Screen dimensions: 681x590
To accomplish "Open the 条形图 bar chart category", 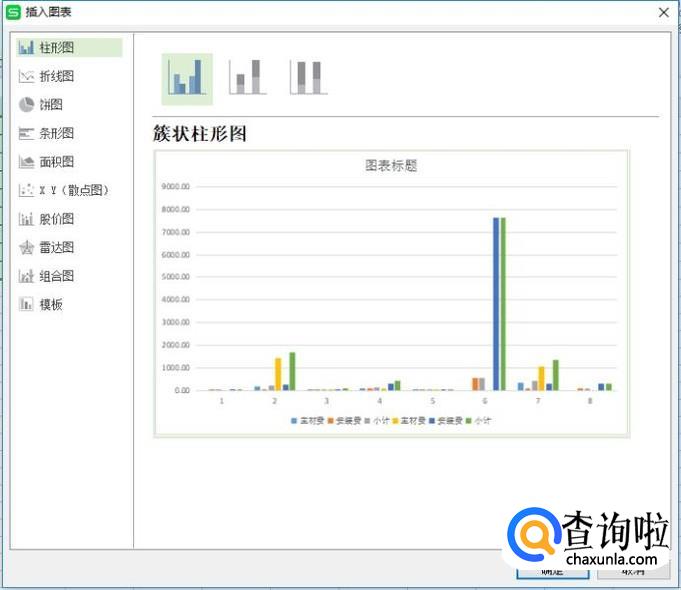I will click(46, 133).
